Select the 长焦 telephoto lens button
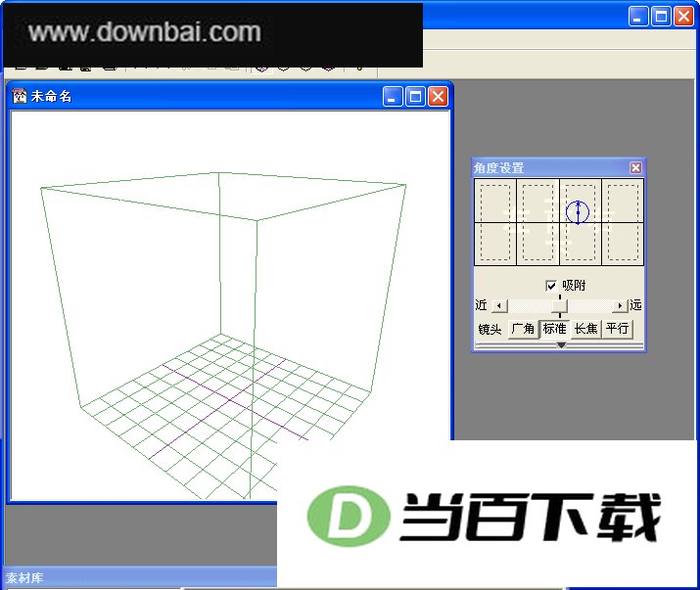Screen dimensions: 700x590 pos(586,330)
